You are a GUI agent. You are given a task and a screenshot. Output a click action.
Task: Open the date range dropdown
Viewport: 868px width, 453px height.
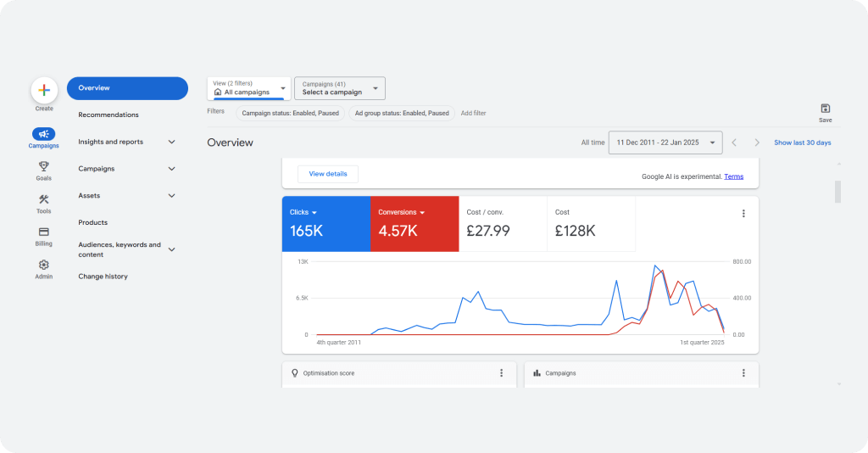pyautogui.click(x=665, y=143)
